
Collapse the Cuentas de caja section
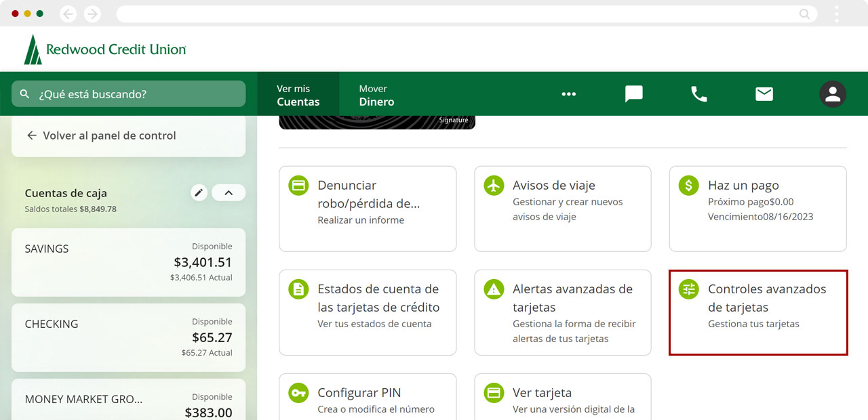pos(229,193)
